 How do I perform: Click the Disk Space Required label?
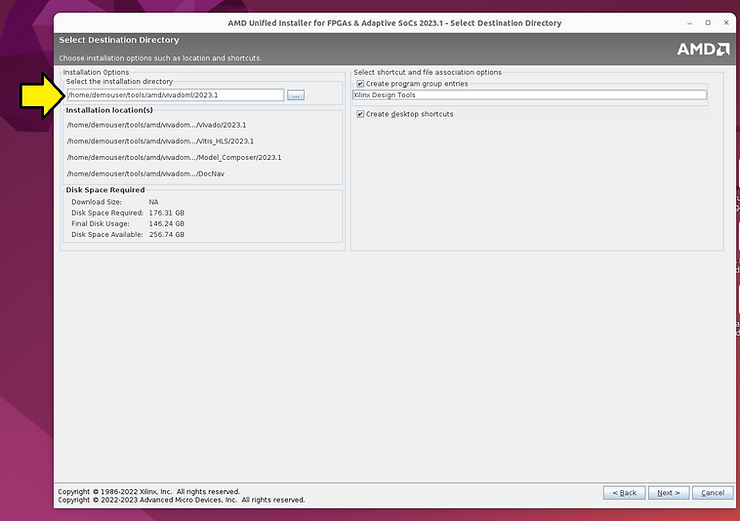(105, 190)
